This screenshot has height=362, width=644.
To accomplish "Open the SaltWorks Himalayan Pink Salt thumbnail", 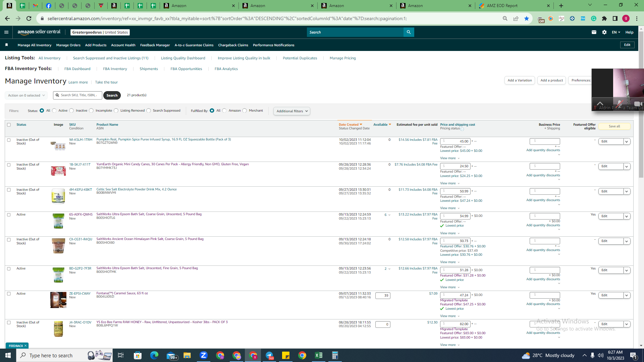I will [58, 246].
